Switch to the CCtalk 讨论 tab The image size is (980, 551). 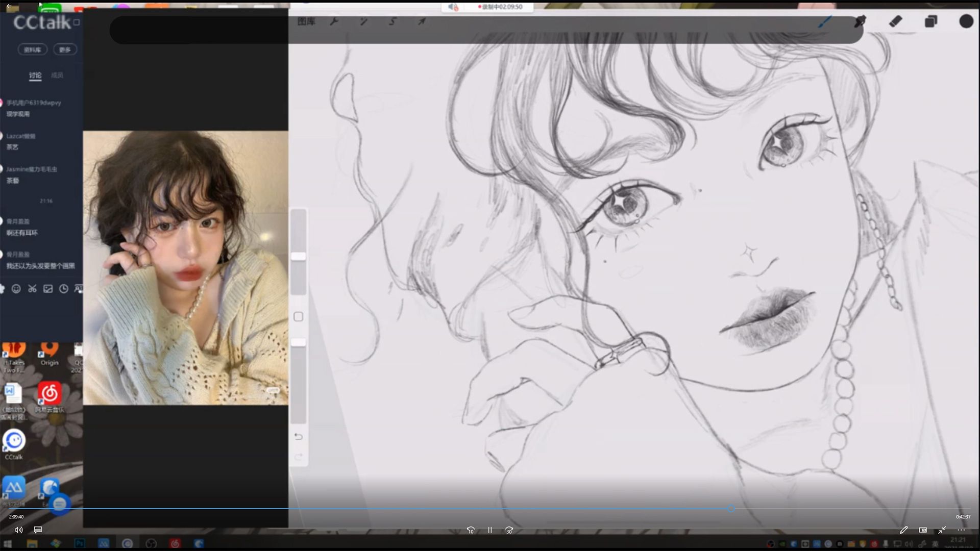(x=35, y=76)
